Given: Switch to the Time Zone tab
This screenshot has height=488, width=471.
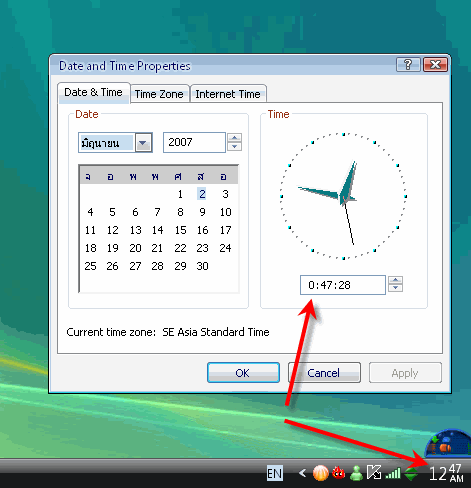Looking at the screenshot, I should [159, 94].
